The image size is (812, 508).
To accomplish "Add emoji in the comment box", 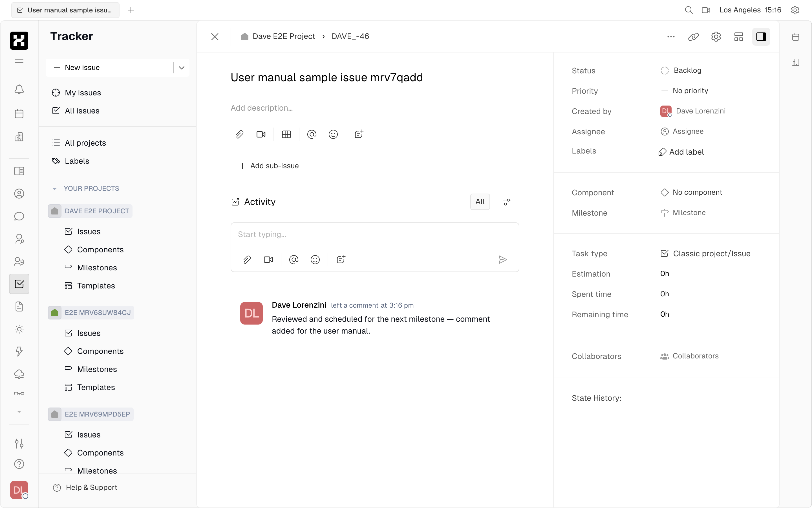I will [x=315, y=259].
